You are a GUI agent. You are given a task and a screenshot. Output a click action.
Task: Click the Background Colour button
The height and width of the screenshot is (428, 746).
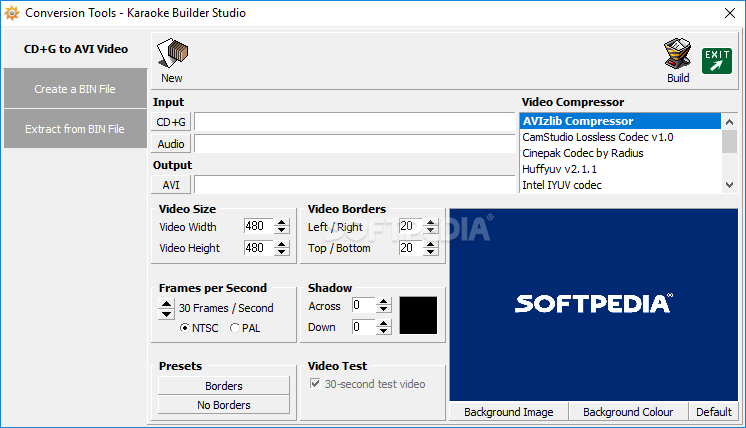point(628,412)
